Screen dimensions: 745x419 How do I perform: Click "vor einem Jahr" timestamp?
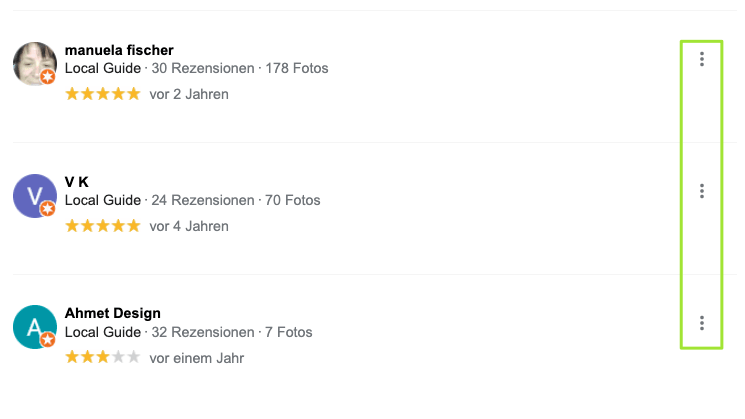pos(197,358)
